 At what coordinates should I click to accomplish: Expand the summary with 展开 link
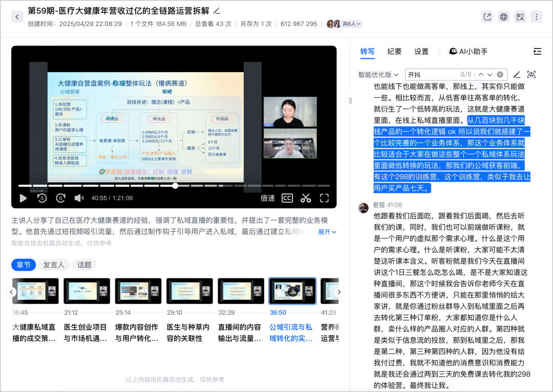click(327, 232)
